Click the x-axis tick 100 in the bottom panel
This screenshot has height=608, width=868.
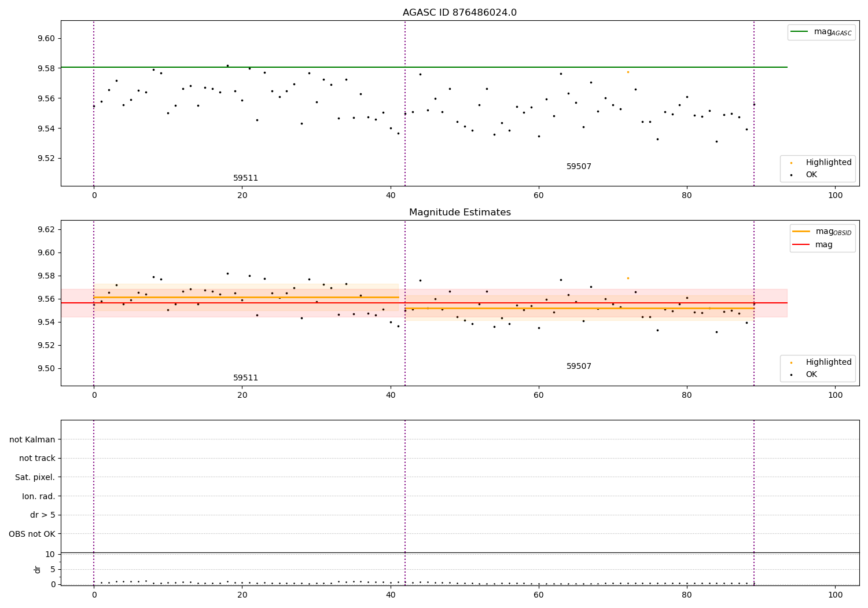coord(835,595)
